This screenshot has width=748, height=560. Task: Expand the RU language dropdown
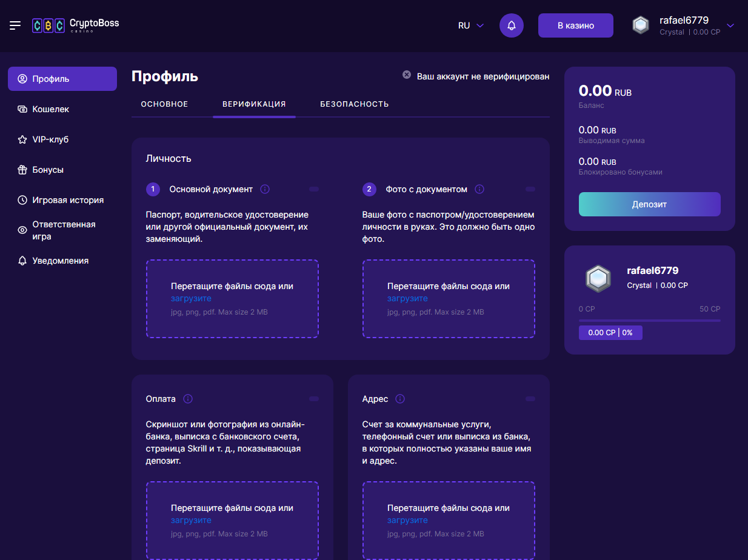471,25
